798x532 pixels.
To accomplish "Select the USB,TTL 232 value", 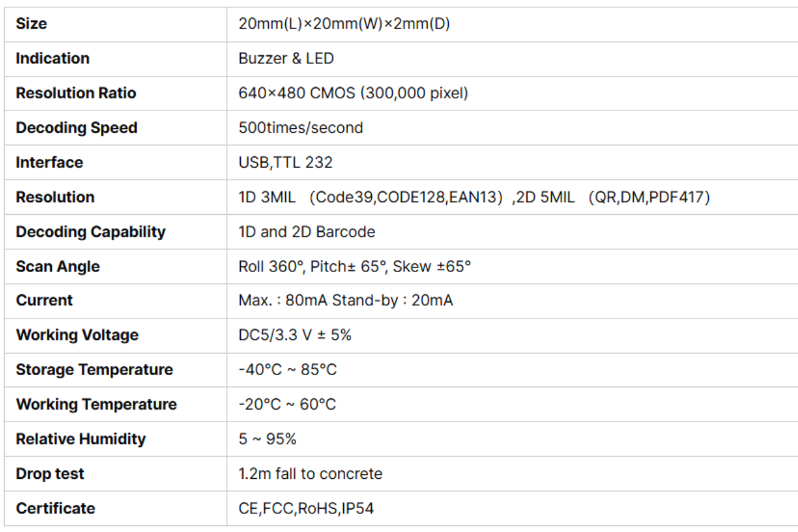I will pos(285,162).
